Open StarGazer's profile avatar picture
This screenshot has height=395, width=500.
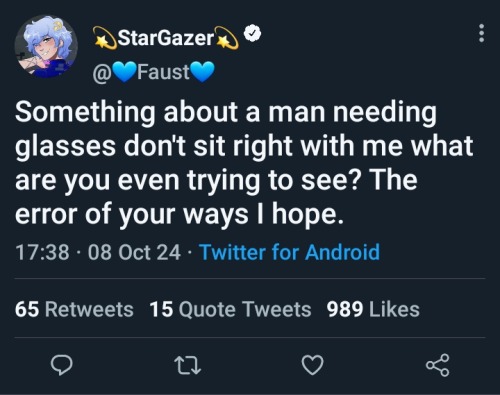point(46,46)
